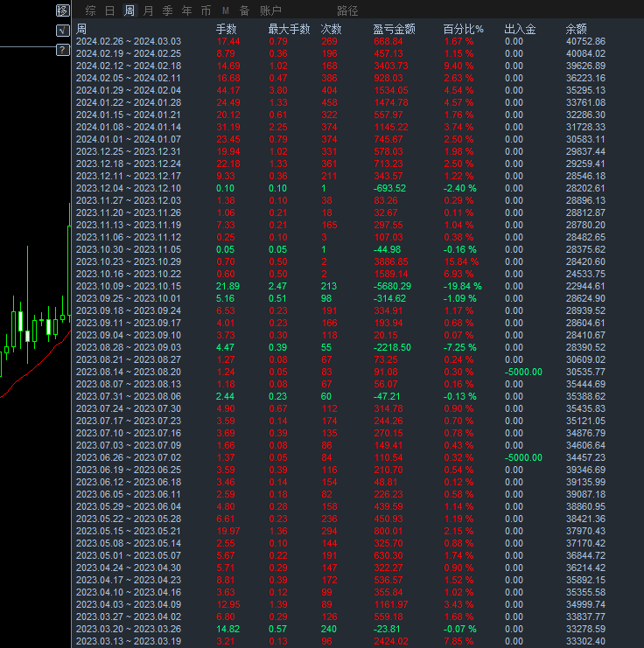Click the 最大手数 column header
The image size is (644, 648).
(x=289, y=29)
